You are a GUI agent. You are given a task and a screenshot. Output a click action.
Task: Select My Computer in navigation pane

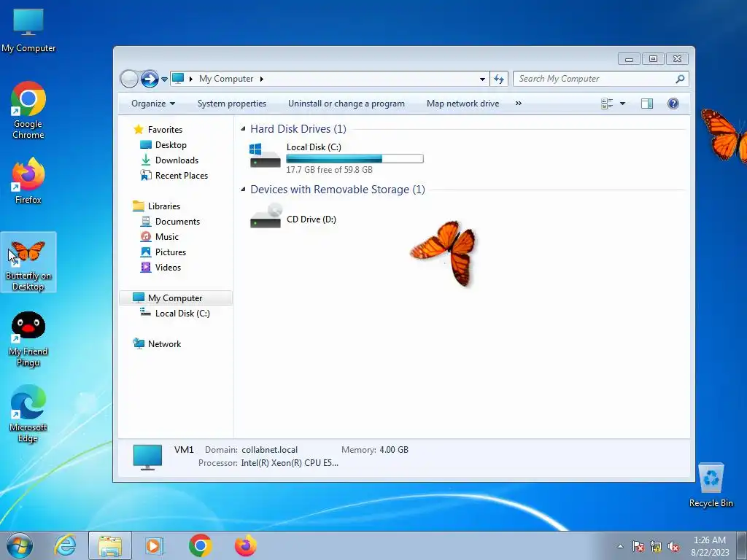(x=175, y=298)
